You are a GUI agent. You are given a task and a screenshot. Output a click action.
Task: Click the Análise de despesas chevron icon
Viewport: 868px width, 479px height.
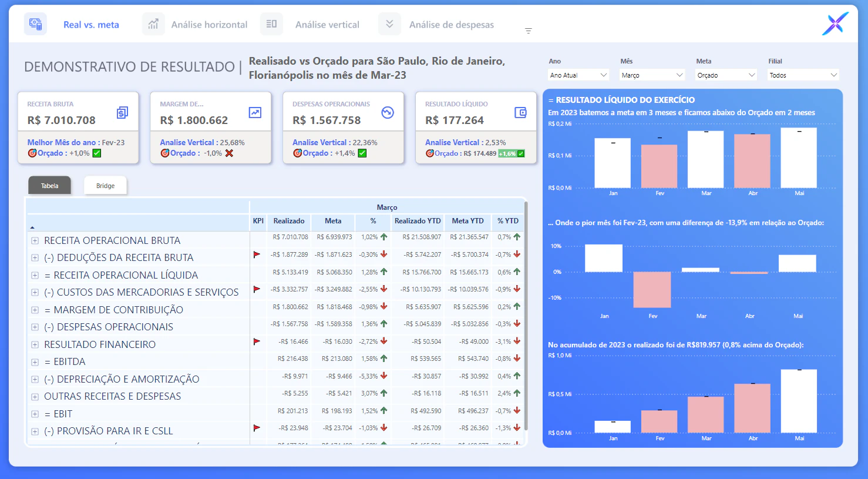coord(389,24)
